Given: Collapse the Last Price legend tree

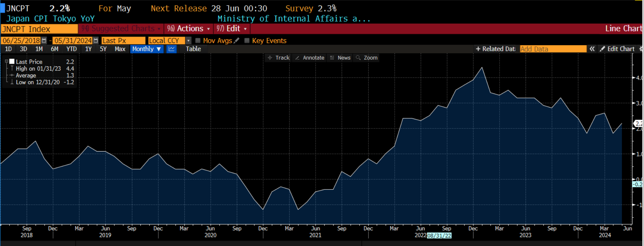Looking at the screenshot, I should click(6, 62).
